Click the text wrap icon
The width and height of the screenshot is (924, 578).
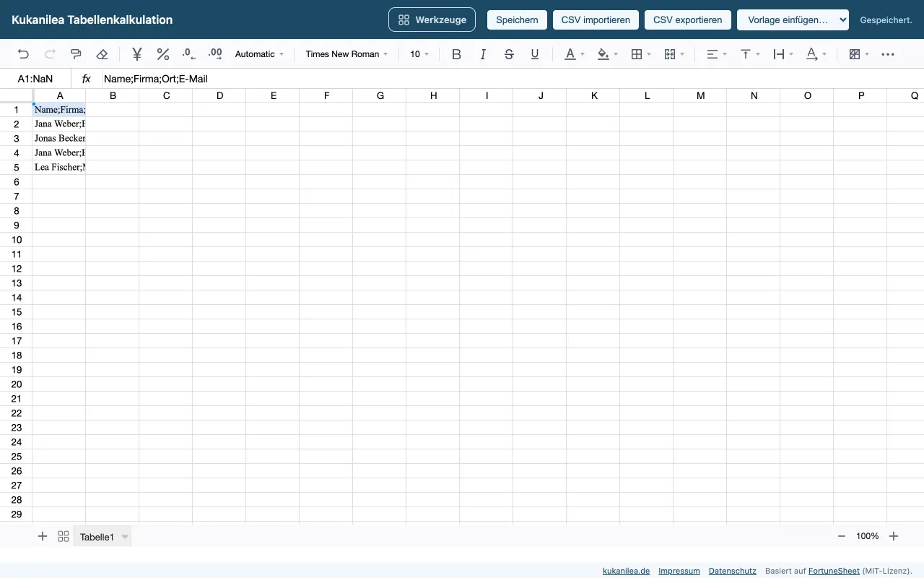(x=779, y=54)
